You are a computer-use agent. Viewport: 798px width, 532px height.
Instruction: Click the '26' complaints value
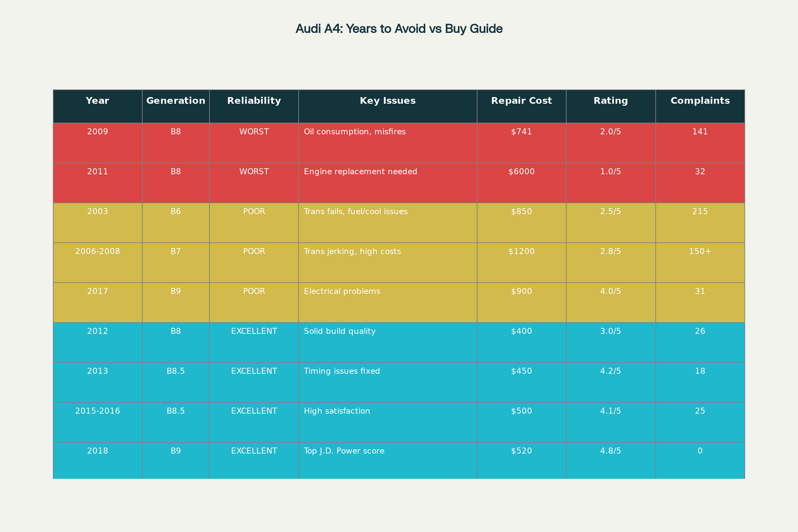700,331
